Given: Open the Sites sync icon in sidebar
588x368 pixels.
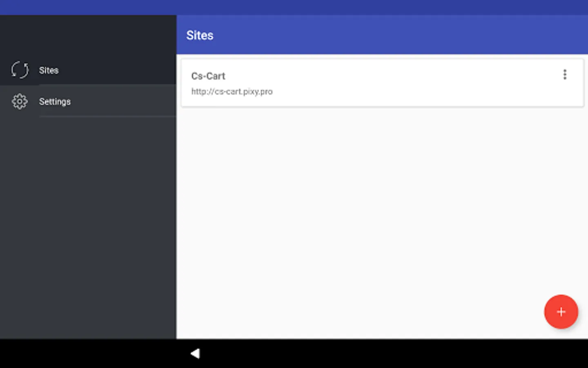Looking at the screenshot, I should pyautogui.click(x=20, y=70).
